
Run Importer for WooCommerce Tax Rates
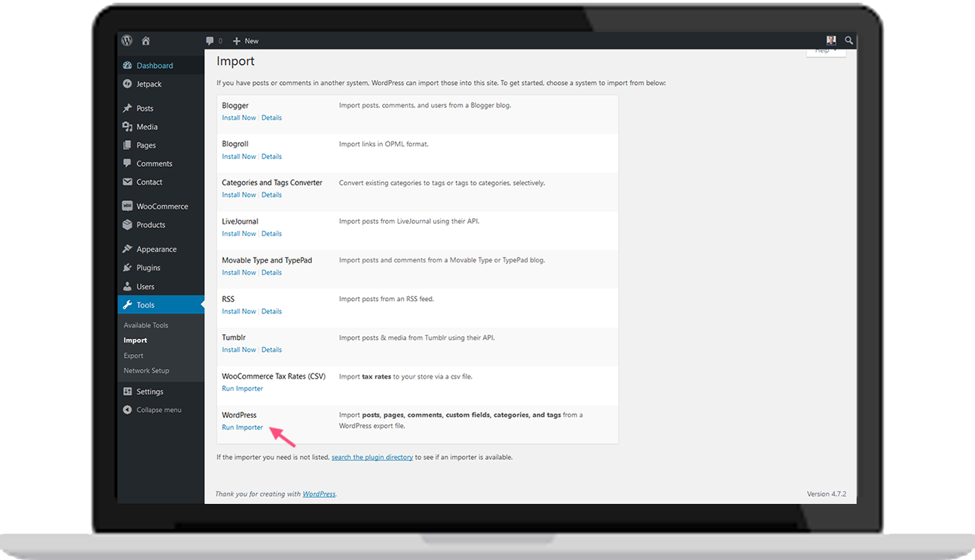coord(242,389)
